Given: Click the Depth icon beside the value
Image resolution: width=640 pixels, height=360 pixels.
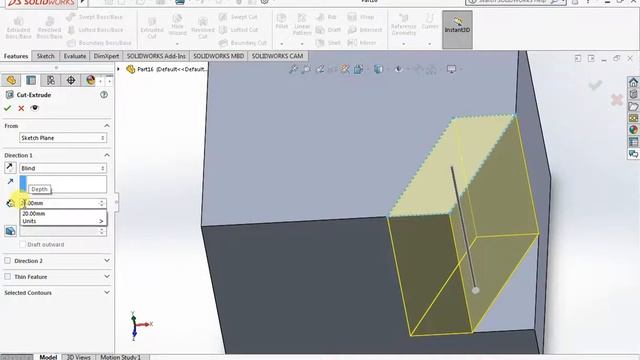Looking at the screenshot, I should [x=10, y=203].
